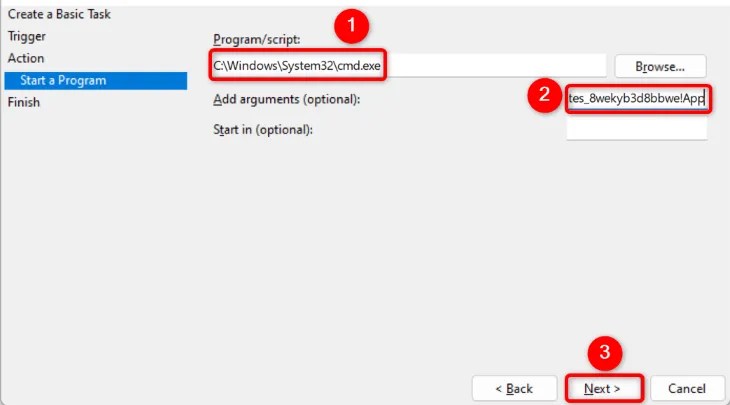Go back with the < Back button
Image resolution: width=730 pixels, height=405 pixels.
(x=514, y=388)
